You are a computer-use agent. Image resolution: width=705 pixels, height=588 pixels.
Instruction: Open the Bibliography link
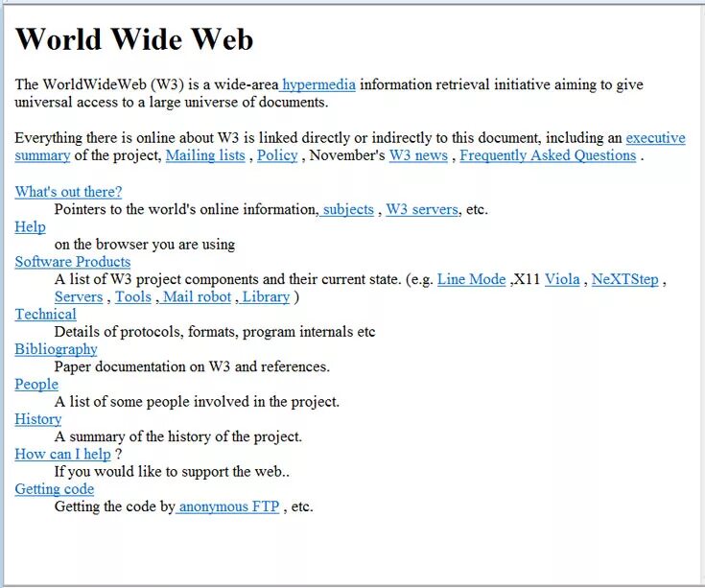tap(57, 350)
